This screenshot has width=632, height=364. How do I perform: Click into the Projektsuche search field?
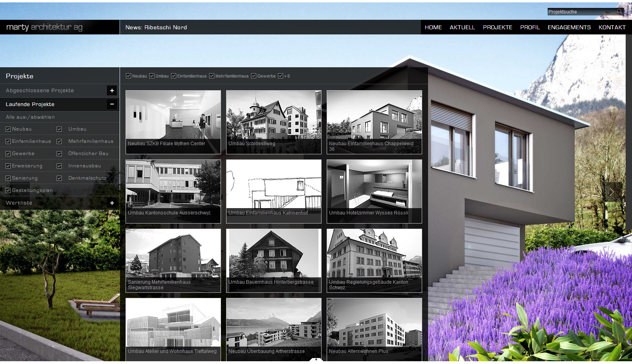pos(581,12)
